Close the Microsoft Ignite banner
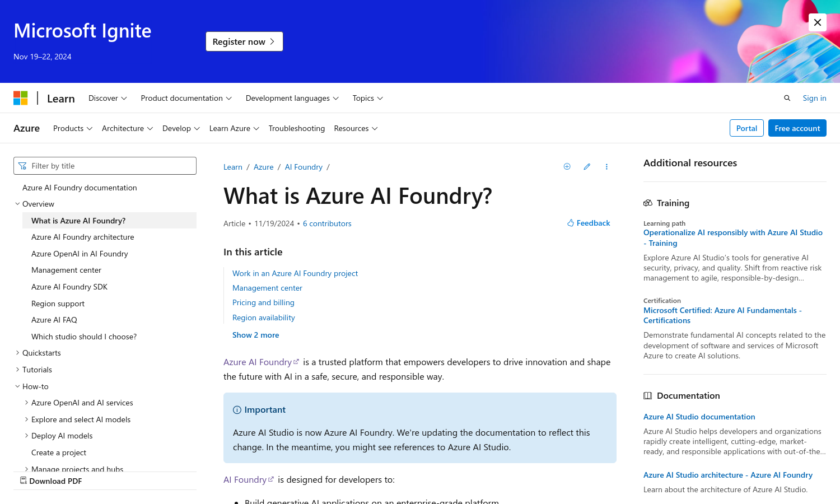 [x=817, y=22]
